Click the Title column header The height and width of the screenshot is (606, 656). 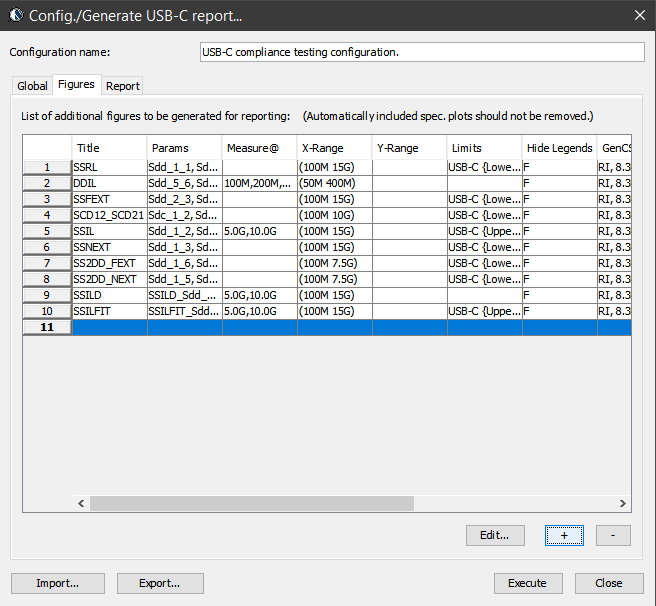pos(109,148)
